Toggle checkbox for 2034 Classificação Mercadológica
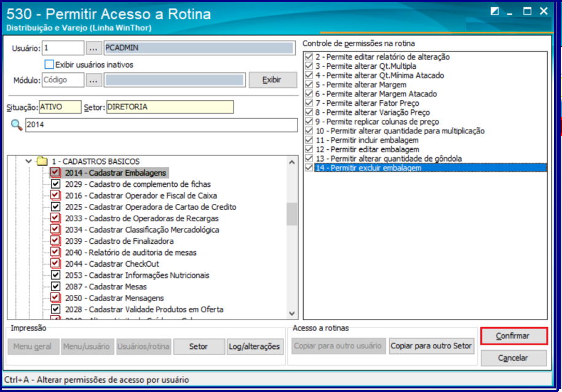The width and height of the screenshot is (562, 392). click(55, 229)
